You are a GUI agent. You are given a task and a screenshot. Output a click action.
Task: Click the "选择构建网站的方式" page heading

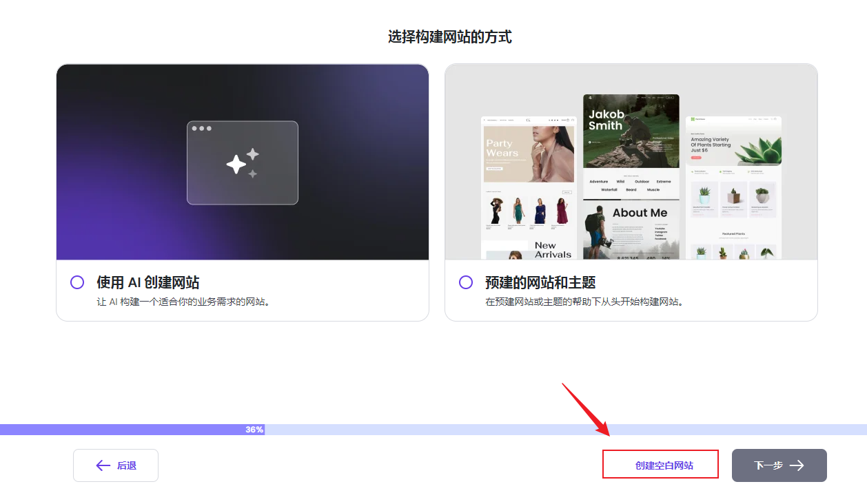tap(449, 37)
